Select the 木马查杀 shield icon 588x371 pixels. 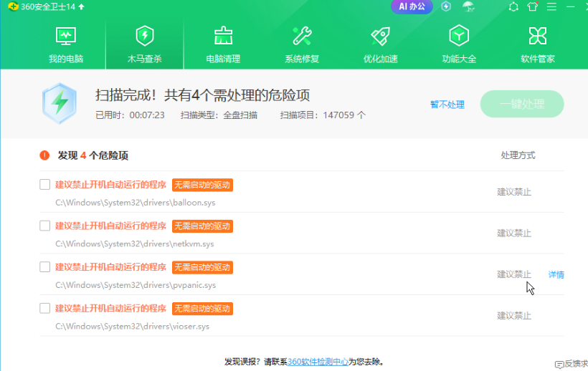[x=145, y=37]
